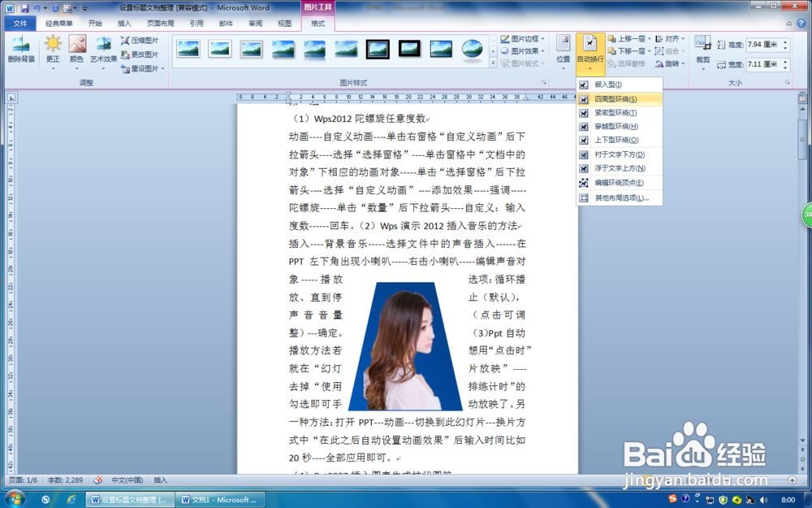Open the Picture Styles group dialog launcher
The width and height of the screenshot is (812, 508).
pos(544,82)
